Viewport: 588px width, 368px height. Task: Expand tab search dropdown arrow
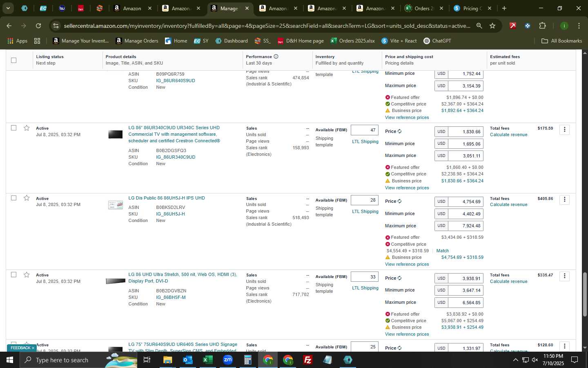click(8, 8)
